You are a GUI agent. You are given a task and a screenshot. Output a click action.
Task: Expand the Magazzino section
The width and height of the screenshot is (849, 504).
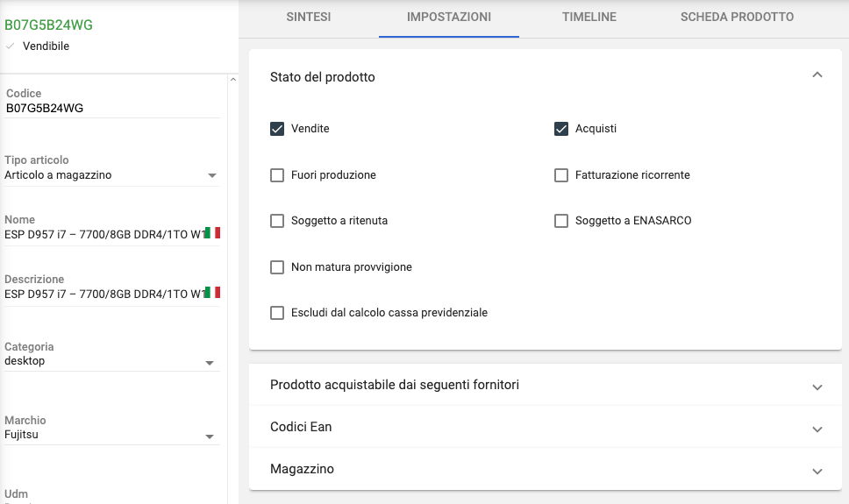pos(817,471)
